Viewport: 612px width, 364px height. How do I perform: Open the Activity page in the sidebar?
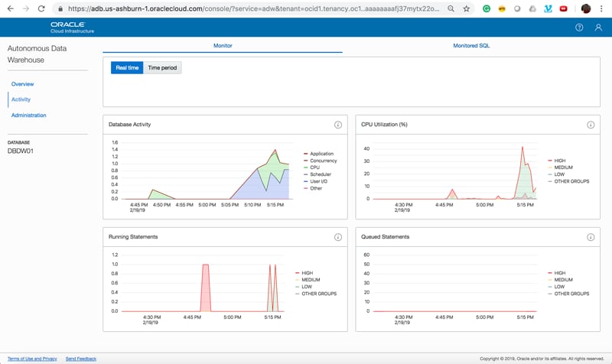pos(21,99)
